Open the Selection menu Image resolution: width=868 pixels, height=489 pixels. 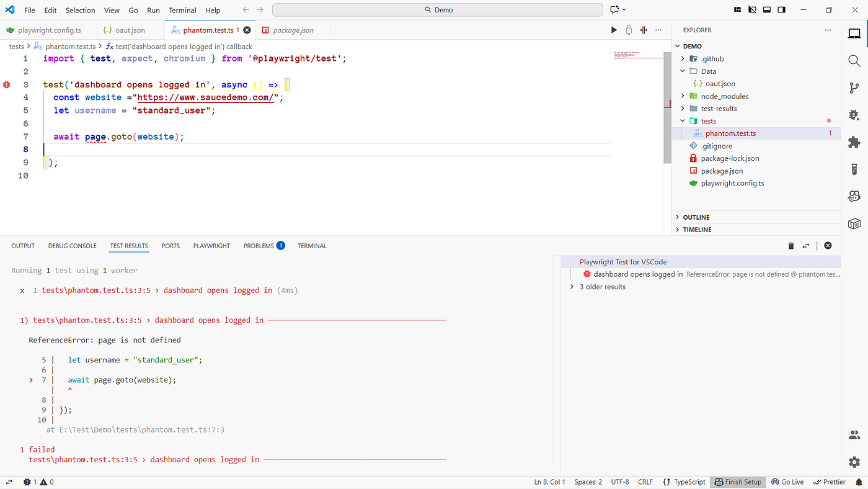click(80, 11)
